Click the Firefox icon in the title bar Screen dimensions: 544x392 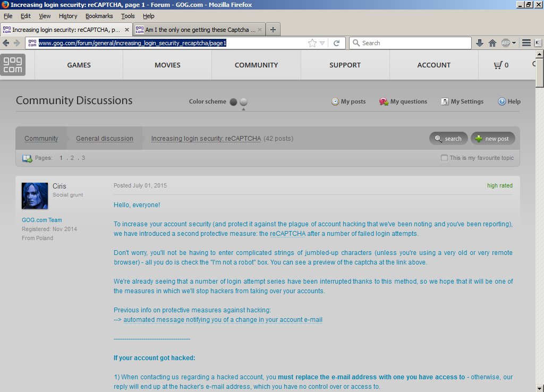tap(5, 4)
